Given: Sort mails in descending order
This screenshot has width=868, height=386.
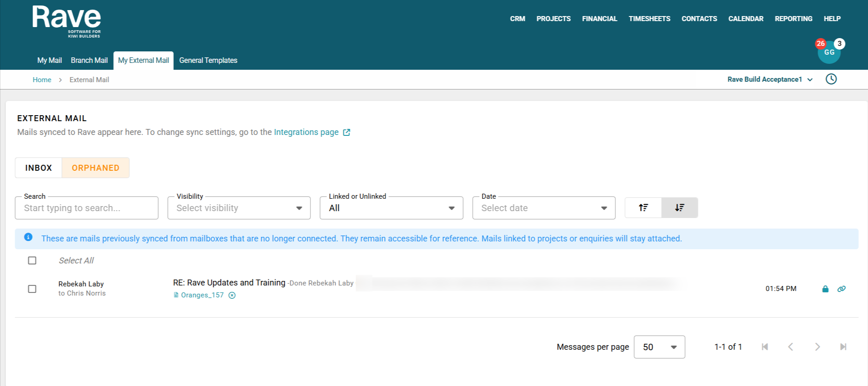Looking at the screenshot, I should [x=680, y=207].
